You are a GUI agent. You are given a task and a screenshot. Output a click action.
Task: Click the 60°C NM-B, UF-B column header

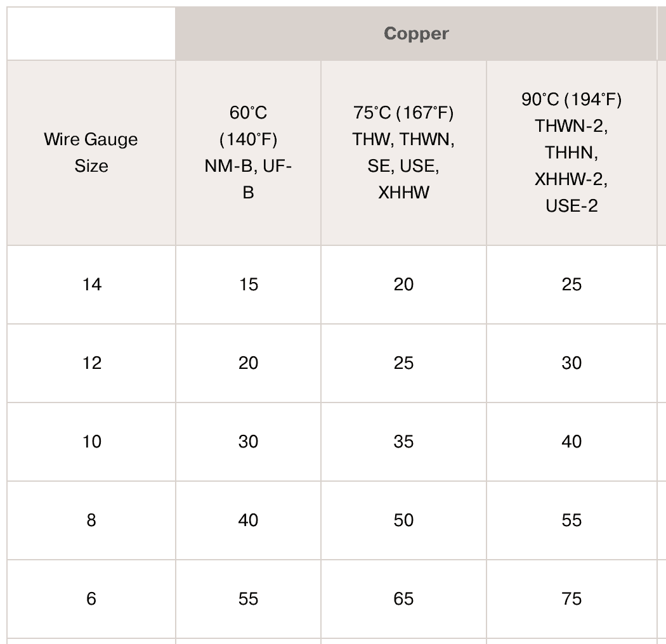[249, 153]
